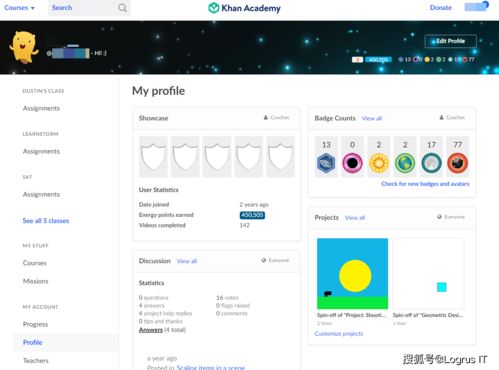Select the green earth badge icon
Screen dimensions: 499x370
[405, 163]
